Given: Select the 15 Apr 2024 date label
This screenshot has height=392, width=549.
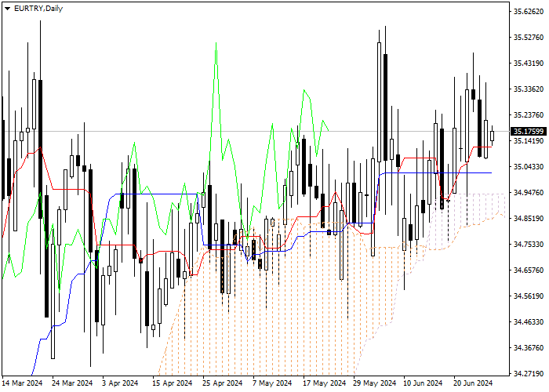Looking at the screenshot, I should click(x=173, y=383).
